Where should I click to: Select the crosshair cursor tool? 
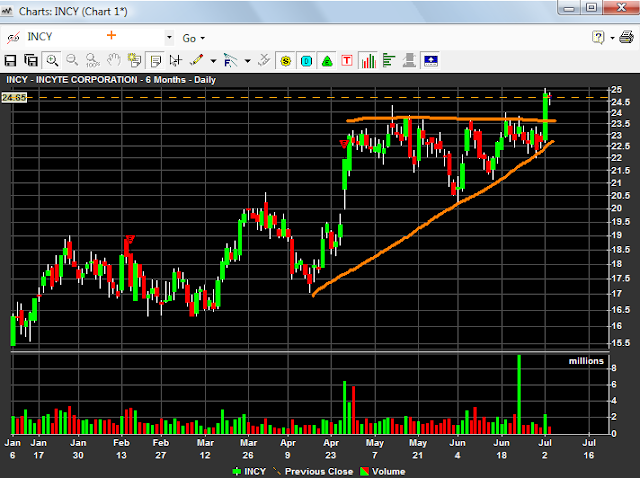[x=176, y=60]
